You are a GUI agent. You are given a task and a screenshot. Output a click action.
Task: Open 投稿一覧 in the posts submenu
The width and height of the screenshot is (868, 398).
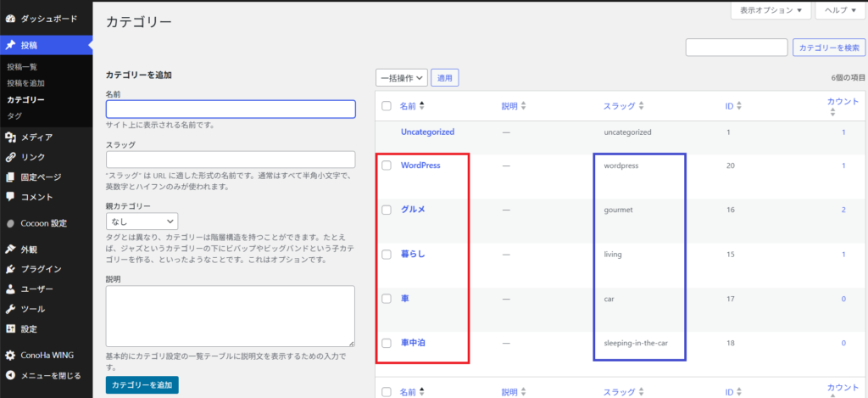click(x=22, y=66)
